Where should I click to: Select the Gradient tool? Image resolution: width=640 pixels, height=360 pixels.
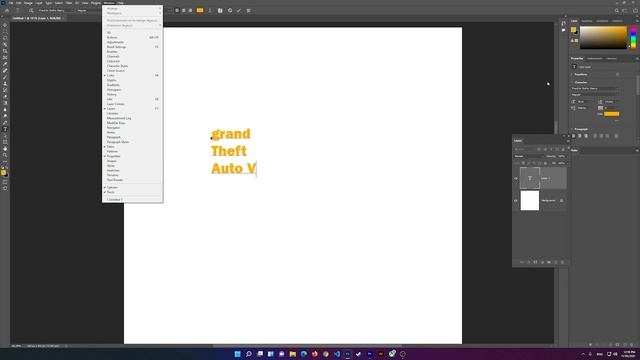point(5,103)
